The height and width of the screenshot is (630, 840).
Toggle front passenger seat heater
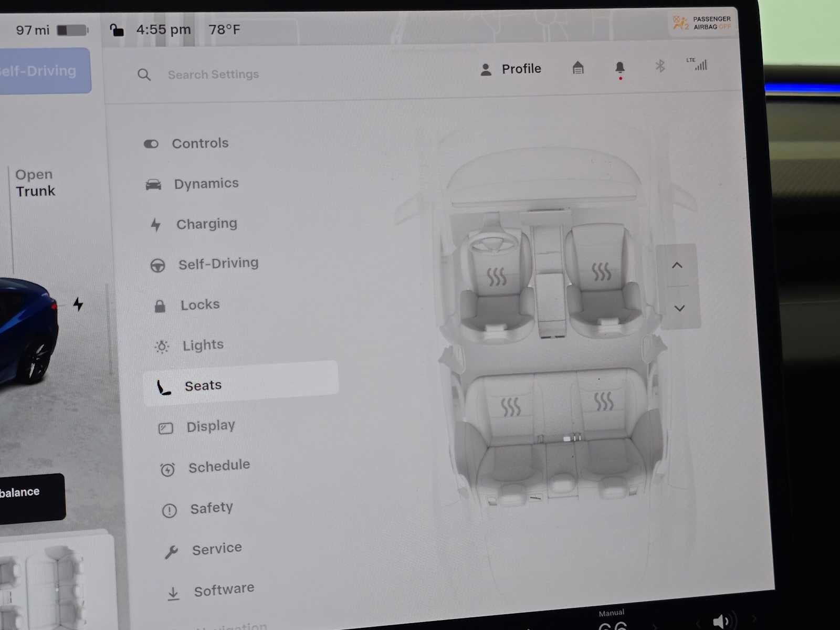click(601, 271)
